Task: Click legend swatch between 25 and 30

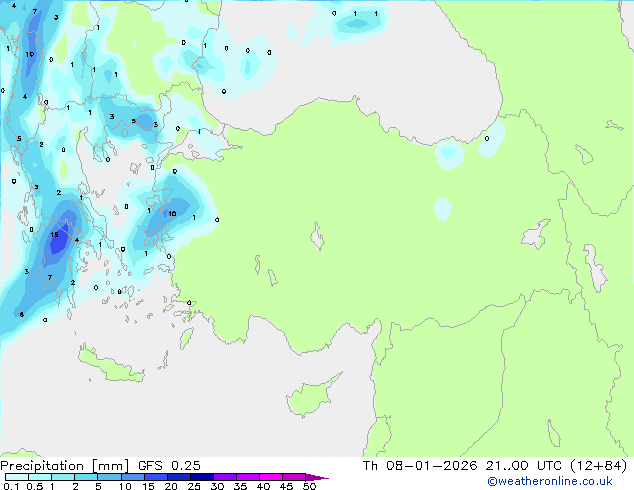Action: coord(202,477)
